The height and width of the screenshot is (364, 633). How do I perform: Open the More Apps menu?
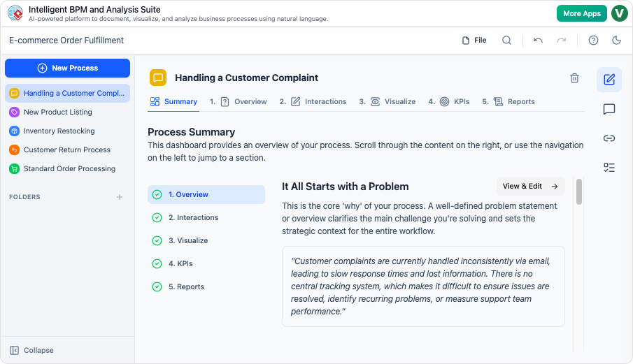click(581, 13)
